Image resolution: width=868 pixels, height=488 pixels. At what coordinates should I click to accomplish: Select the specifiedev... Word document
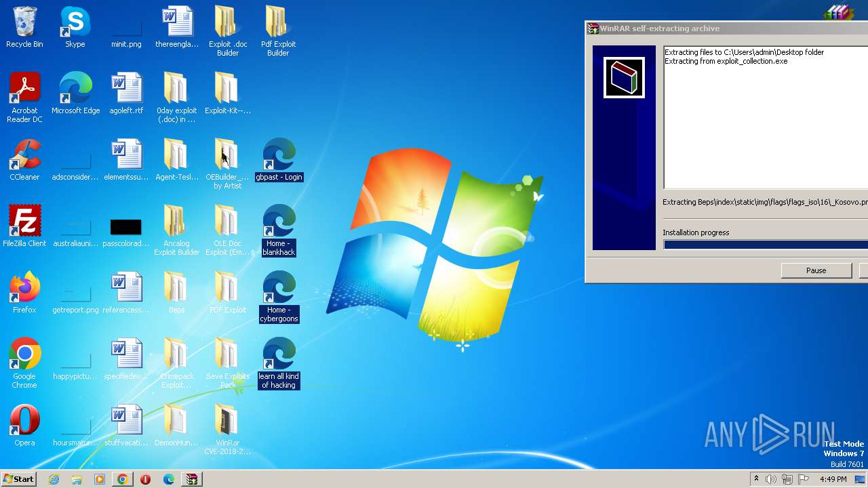coord(126,360)
